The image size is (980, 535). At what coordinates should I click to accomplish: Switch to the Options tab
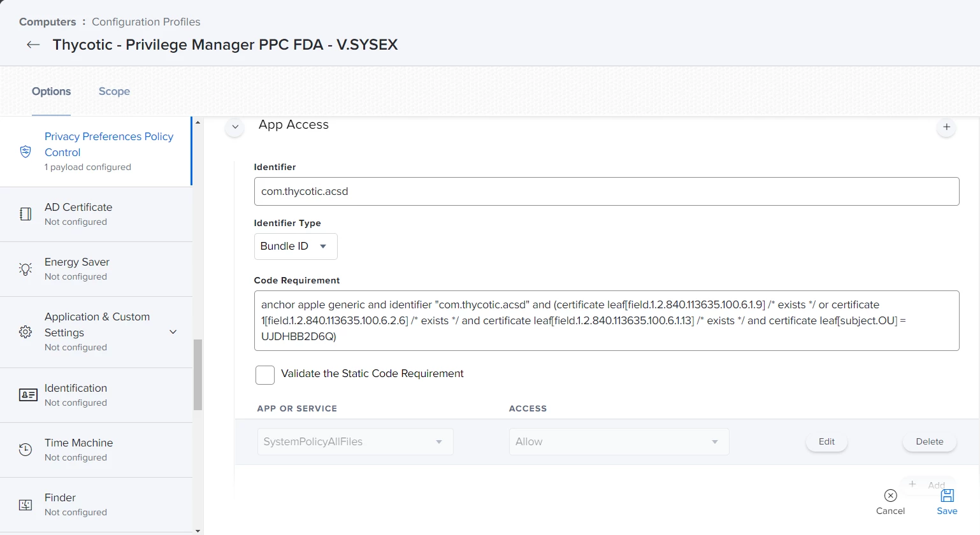click(x=51, y=91)
